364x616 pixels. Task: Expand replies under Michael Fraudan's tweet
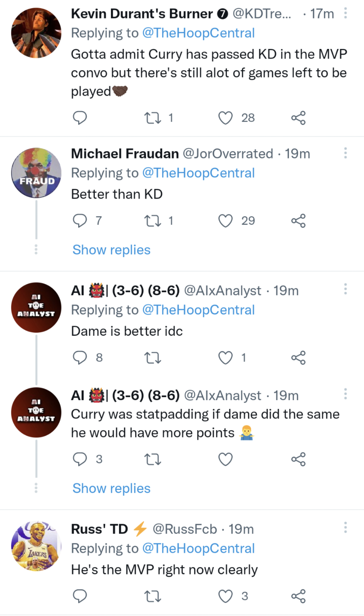point(111,250)
